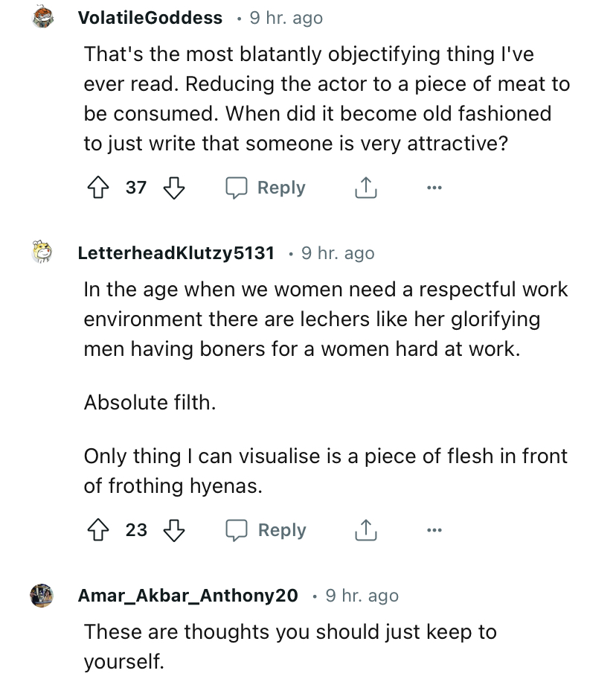
Task: Open Amar_Akbar_Anthony20's user profile
Action: [x=187, y=596]
